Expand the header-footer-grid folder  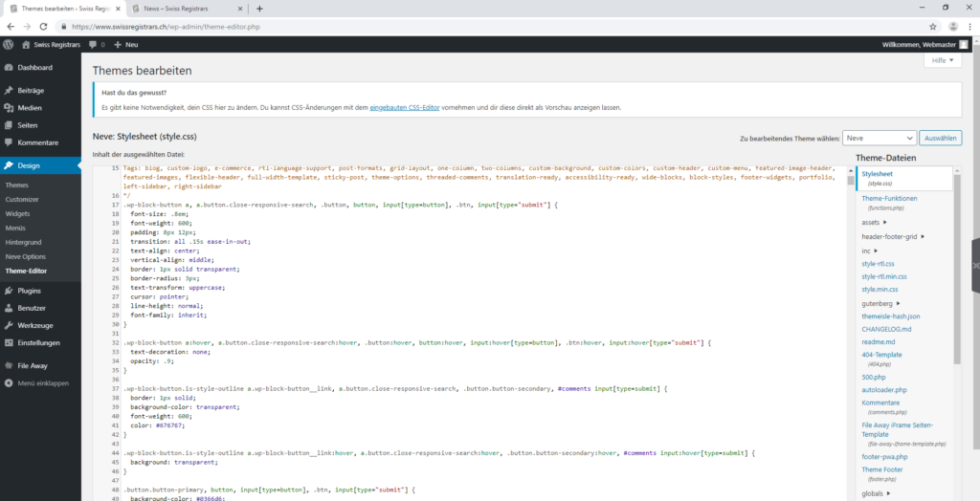tap(893, 236)
